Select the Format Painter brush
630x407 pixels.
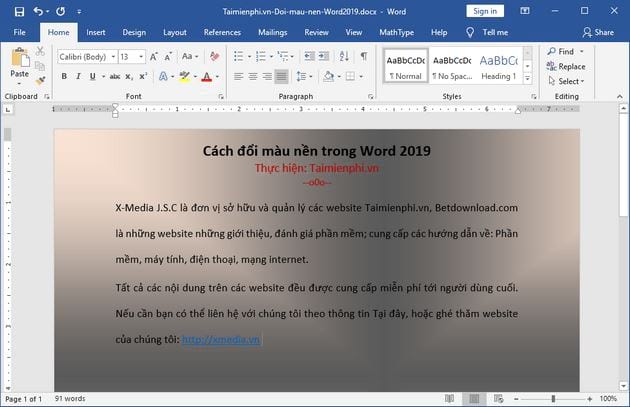40,80
